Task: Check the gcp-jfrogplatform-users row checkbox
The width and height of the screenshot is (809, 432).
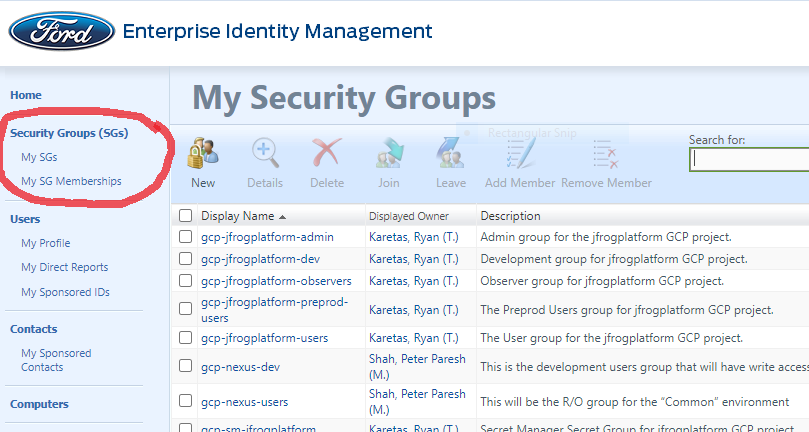Action: (x=185, y=338)
